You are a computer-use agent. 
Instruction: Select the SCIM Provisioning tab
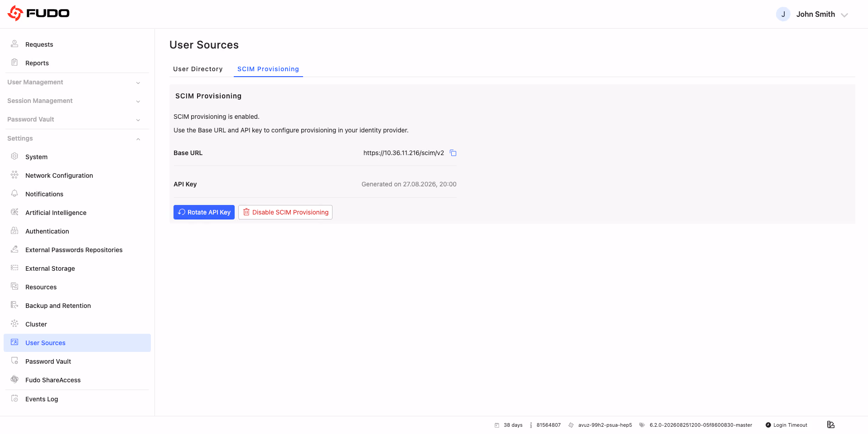point(268,69)
